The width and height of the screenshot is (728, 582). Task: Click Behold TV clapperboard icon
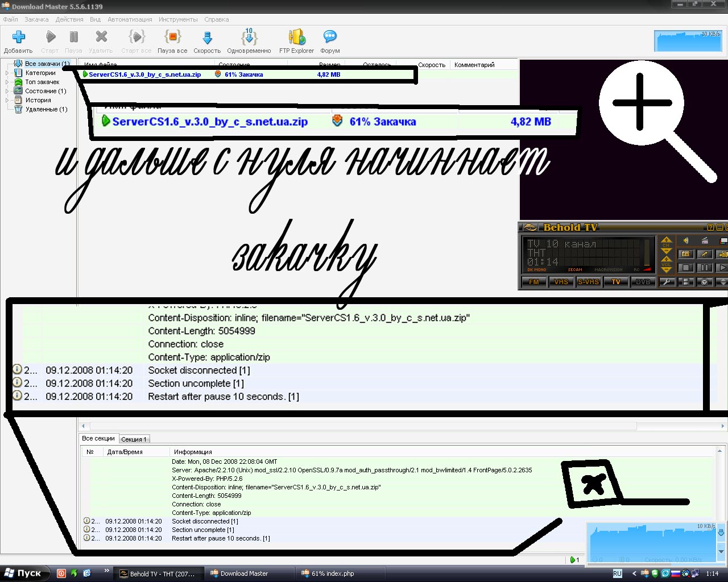click(705, 240)
